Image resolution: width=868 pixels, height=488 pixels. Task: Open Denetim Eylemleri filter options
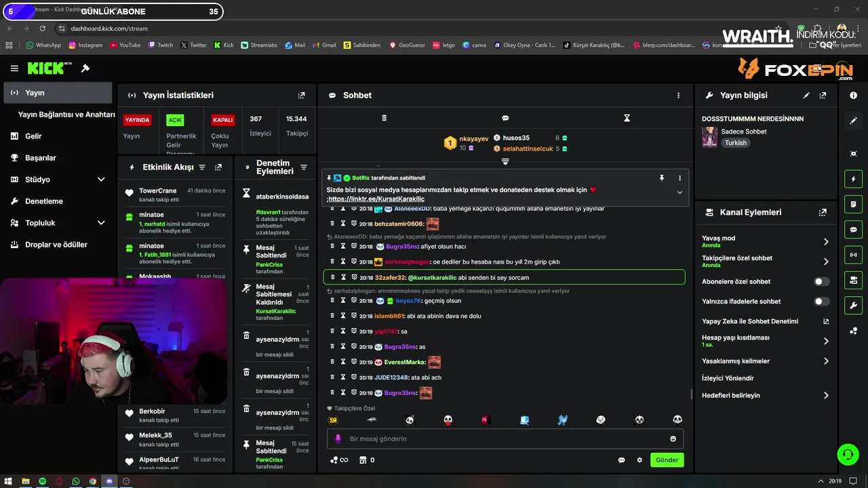[304, 167]
